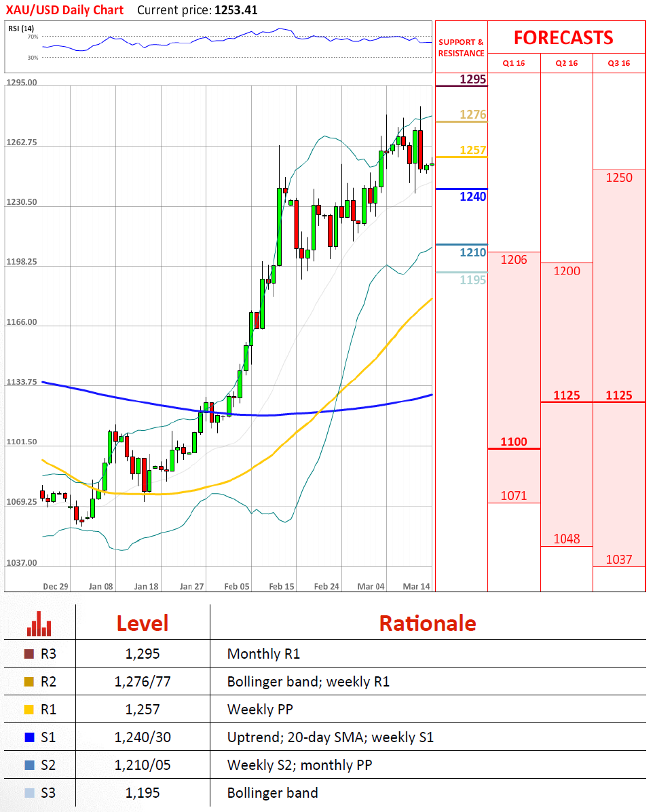Viewport: 655px width, 812px height.
Task: Click the SUPPORT & RESISTANCE header
Action: coord(461,47)
